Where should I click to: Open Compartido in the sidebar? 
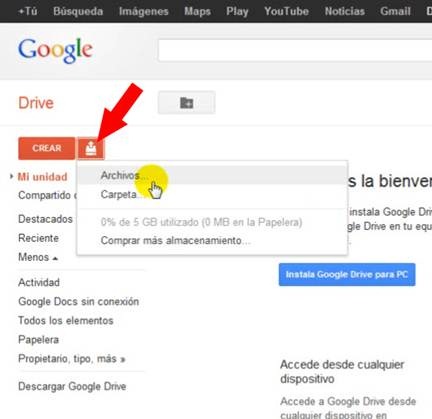point(47,195)
